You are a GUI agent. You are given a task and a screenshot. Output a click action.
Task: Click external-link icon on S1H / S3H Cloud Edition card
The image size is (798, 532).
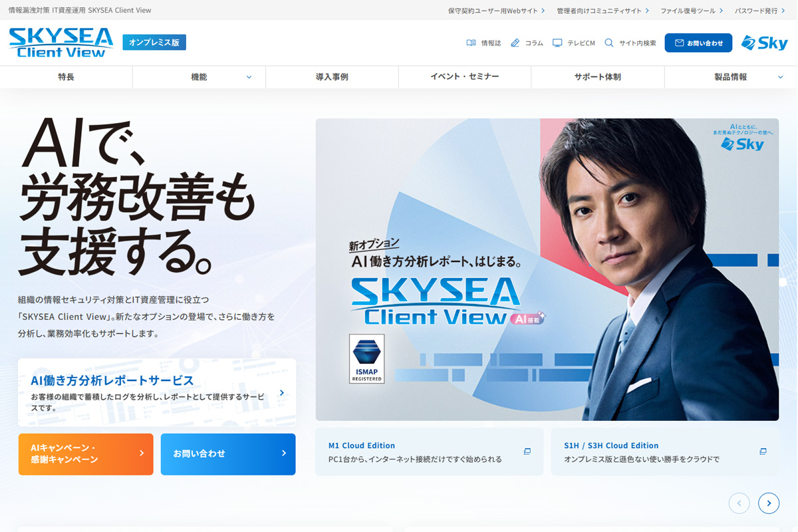(763, 452)
